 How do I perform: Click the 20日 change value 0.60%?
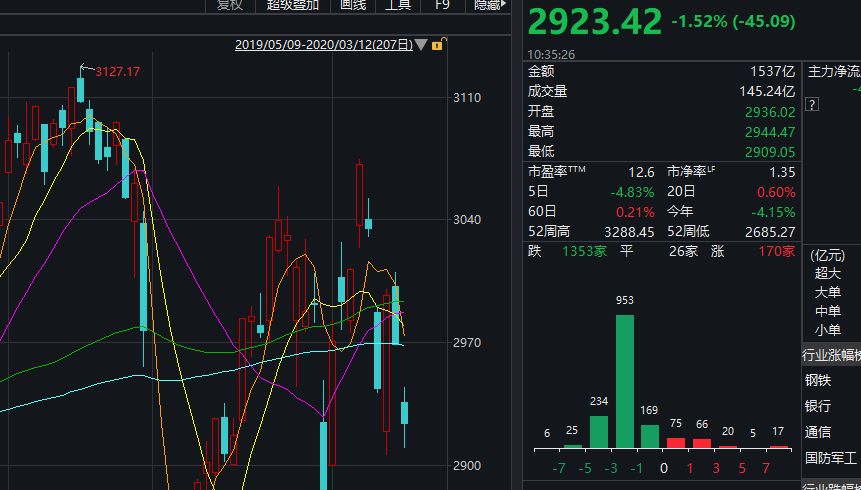tap(776, 192)
